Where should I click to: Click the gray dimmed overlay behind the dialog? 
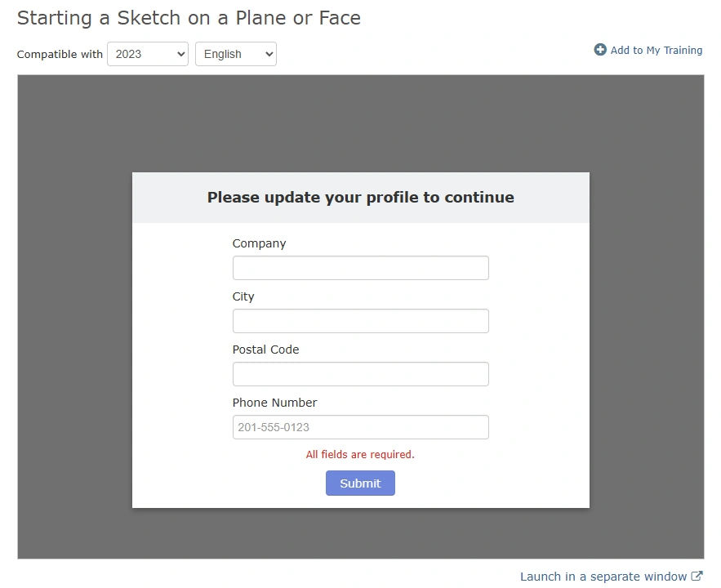73,327
